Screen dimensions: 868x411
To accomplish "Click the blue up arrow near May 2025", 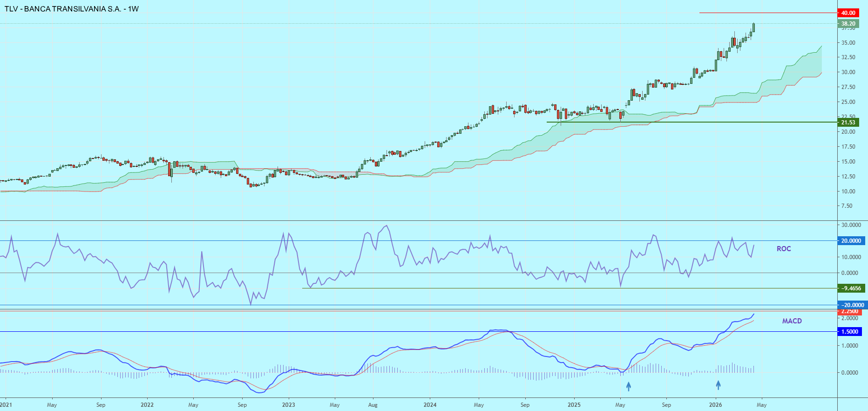I will 629,386.
